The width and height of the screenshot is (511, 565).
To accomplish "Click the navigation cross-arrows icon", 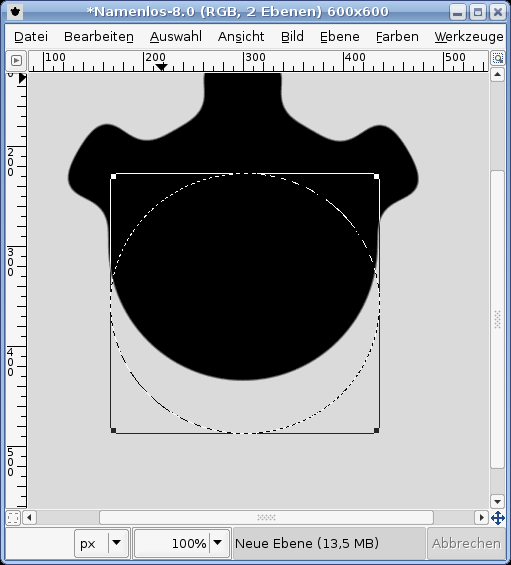I will point(498,518).
